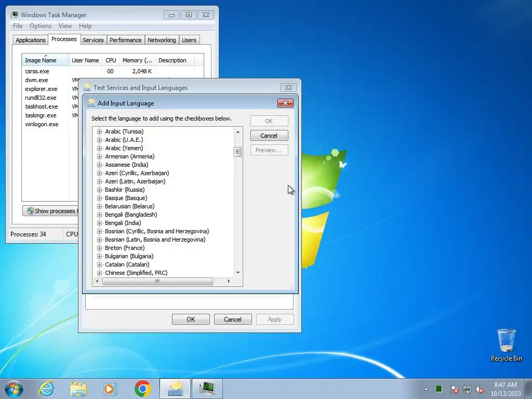Launch Internet Explorer from the taskbar
Screen dimensions: 532x399
tap(46, 389)
